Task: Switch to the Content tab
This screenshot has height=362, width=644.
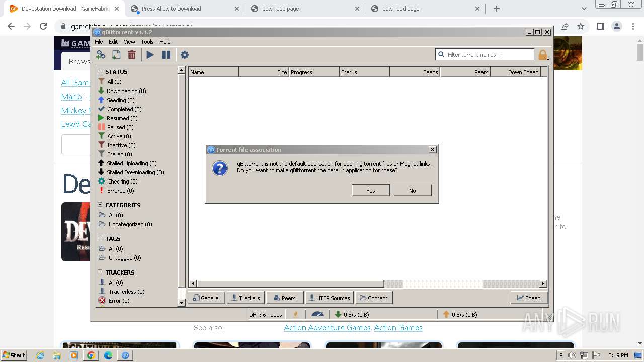Action: [374, 298]
